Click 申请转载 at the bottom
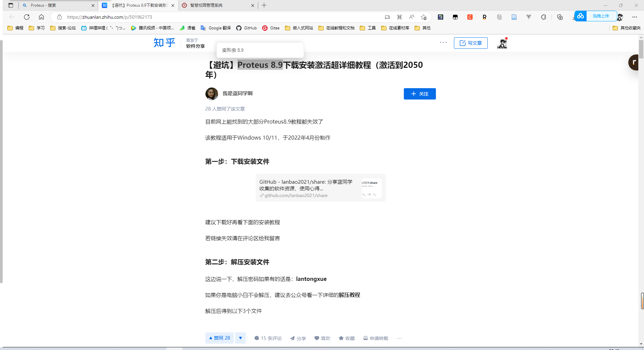 (376, 338)
